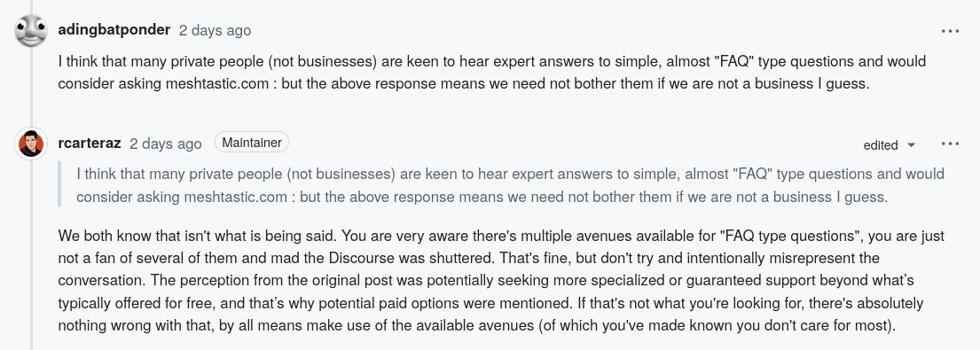Open rcarteraz's comment options ellipsis menu
Screen dimensions: 980x350
950,144
